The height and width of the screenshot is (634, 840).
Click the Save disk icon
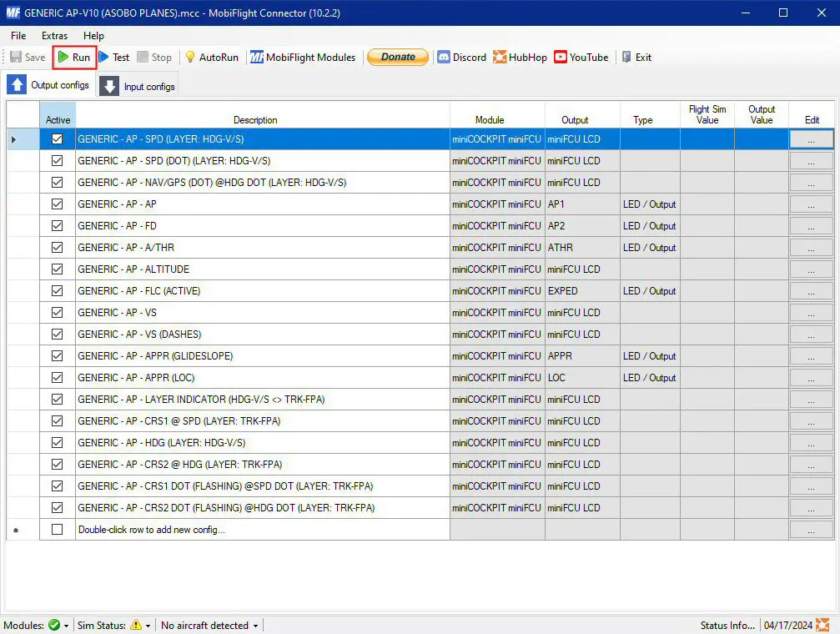(x=16, y=58)
